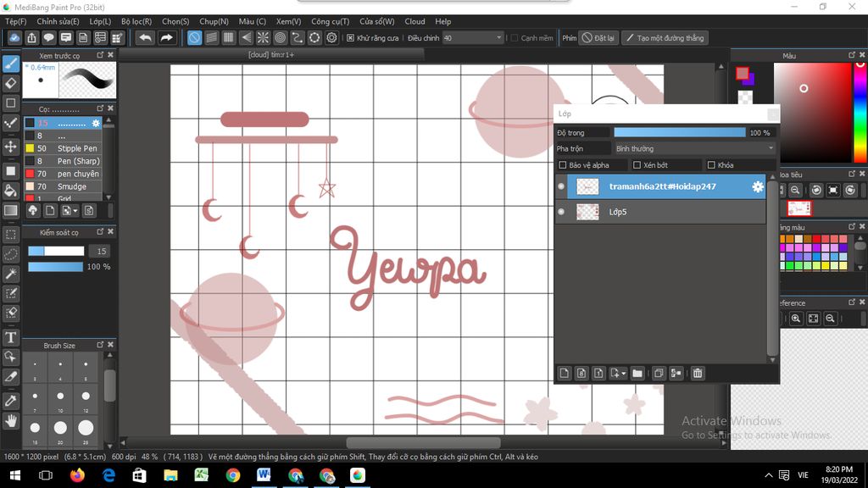Open settings gear for tramanh6a2tt layer
Viewport: 868px width, 488px height.
(758, 186)
